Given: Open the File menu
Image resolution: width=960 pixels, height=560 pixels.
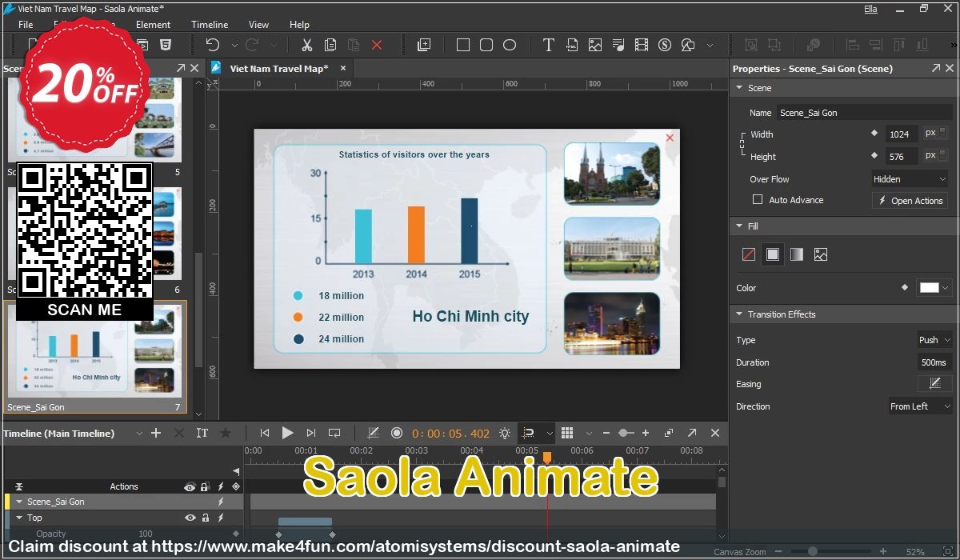Looking at the screenshot, I should [26, 25].
